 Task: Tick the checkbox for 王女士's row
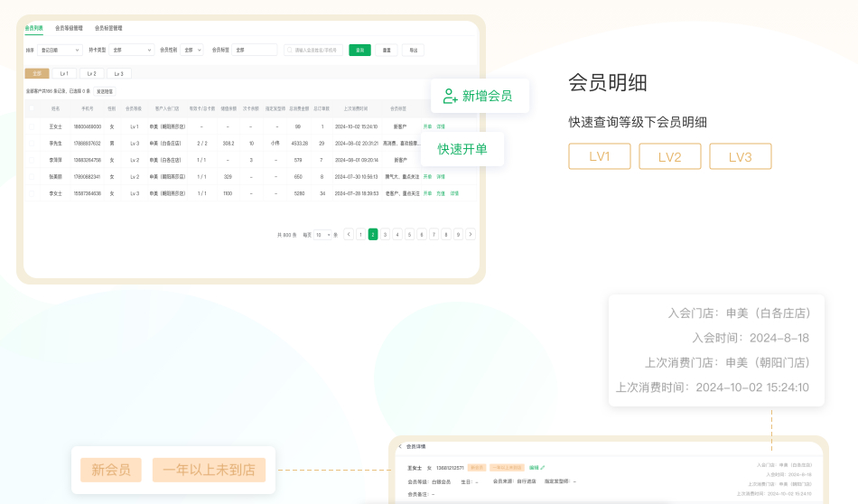coord(32,126)
